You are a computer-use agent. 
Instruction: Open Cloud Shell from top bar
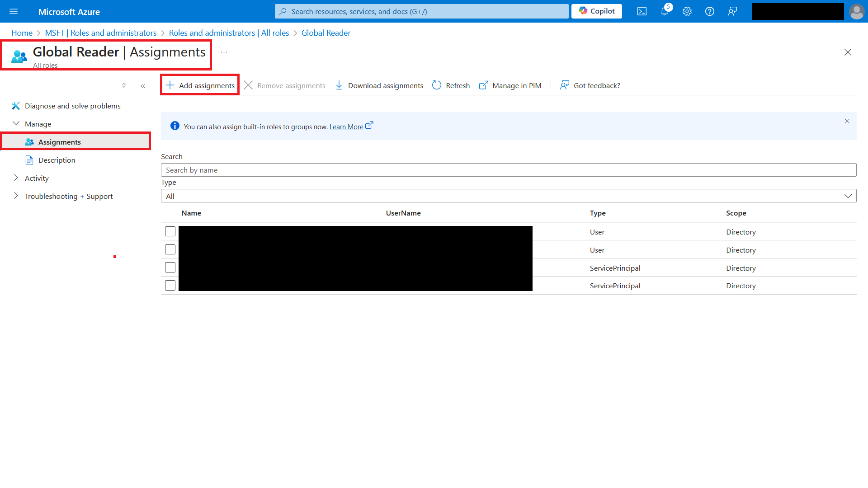tap(642, 11)
